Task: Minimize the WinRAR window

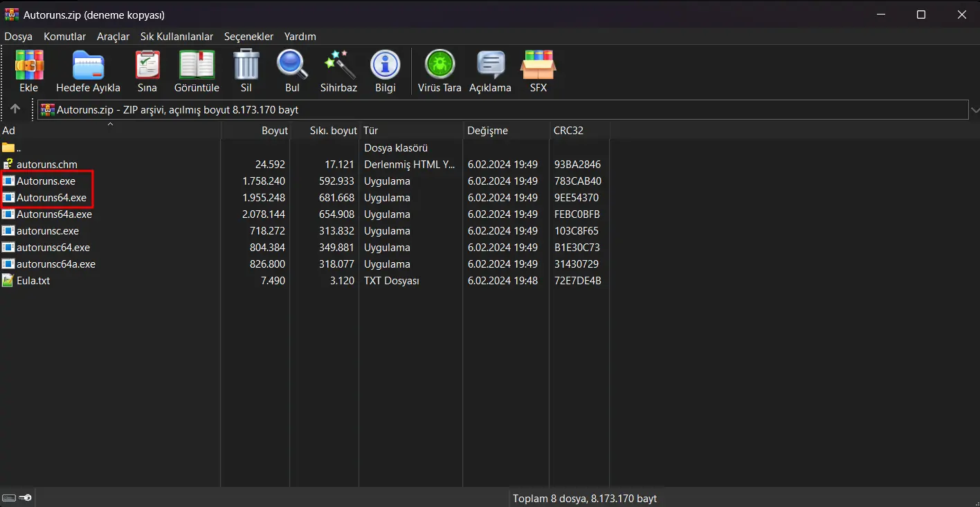Action: (880, 15)
